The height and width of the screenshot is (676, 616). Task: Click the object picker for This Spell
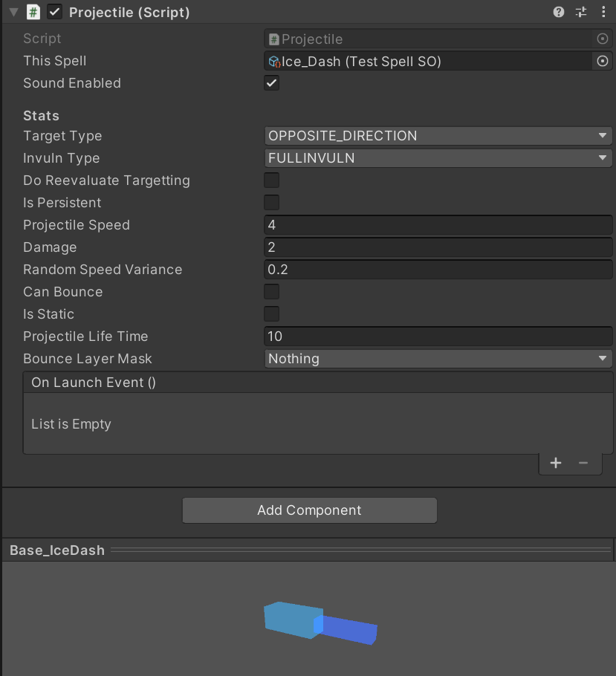(603, 61)
